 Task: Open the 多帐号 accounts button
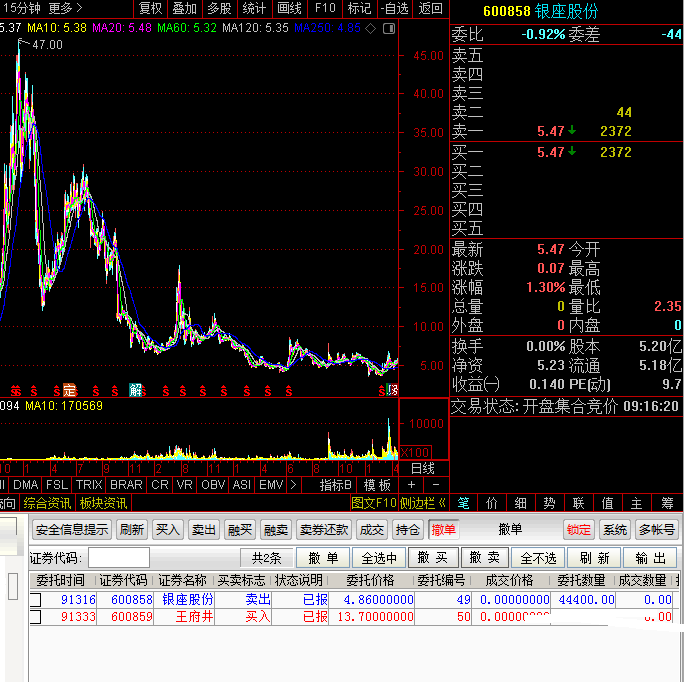tap(657, 530)
